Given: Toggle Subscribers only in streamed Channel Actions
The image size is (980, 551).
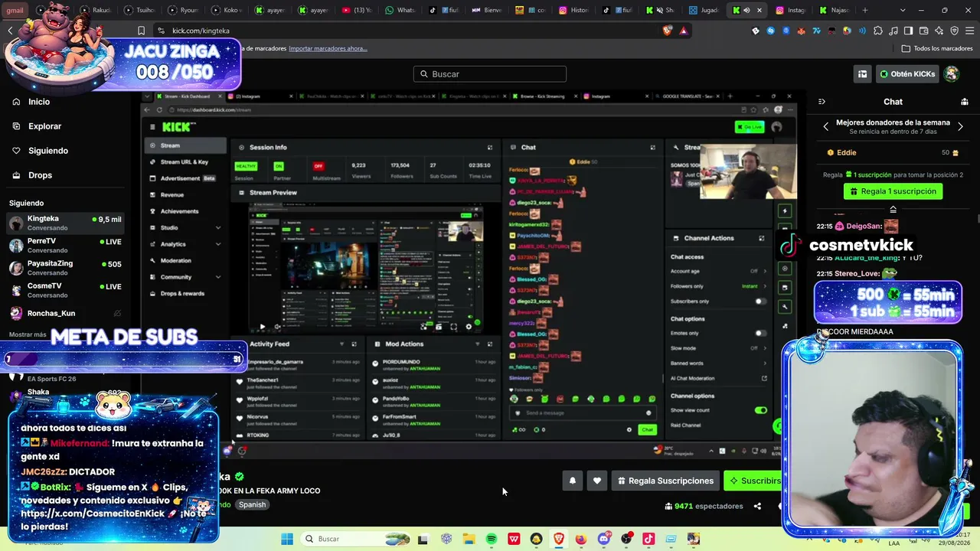Looking at the screenshot, I should tap(760, 302).
